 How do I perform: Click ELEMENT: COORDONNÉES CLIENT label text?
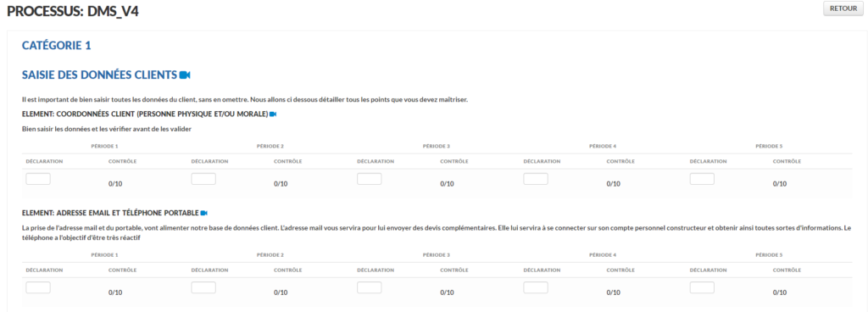pyautogui.click(x=145, y=114)
